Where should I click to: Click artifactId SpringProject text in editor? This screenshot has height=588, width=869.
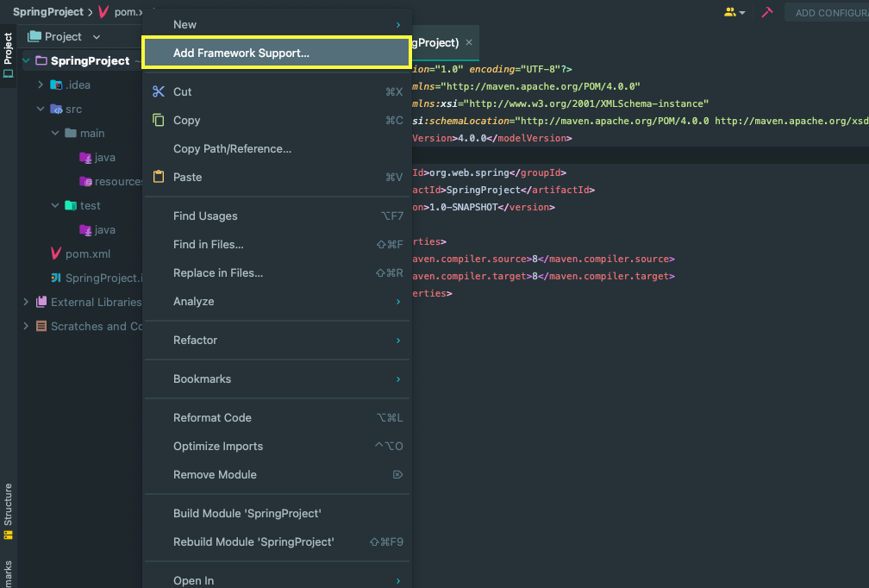tap(484, 190)
